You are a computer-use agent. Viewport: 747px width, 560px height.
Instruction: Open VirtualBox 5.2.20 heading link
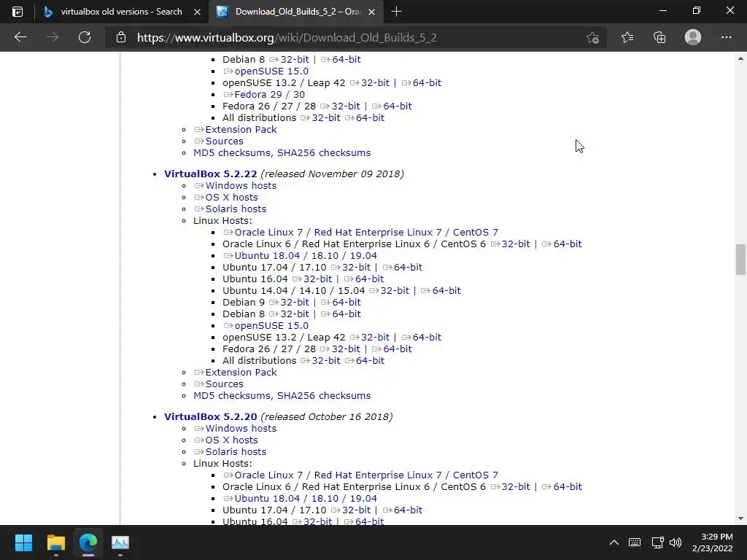(211, 416)
